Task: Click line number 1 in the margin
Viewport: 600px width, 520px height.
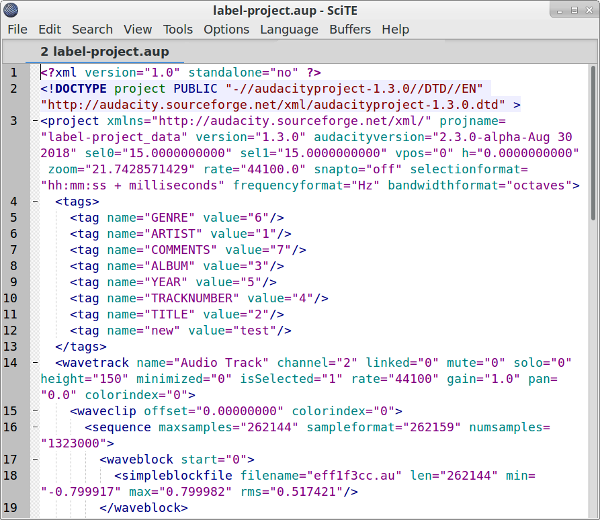Action: [x=14, y=72]
